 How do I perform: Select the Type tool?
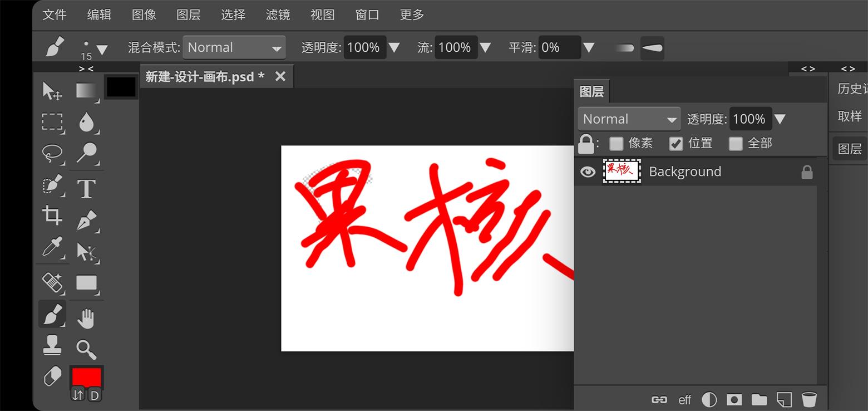click(x=86, y=189)
